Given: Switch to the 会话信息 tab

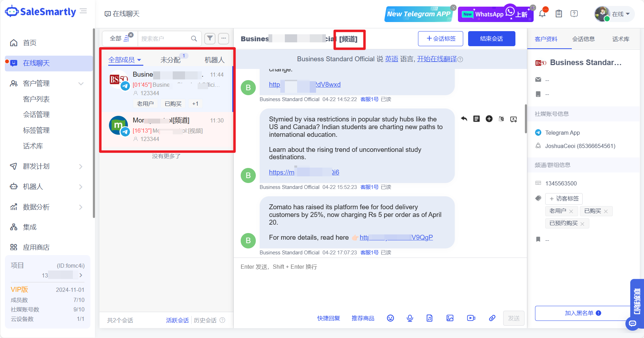Looking at the screenshot, I should pos(583,39).
